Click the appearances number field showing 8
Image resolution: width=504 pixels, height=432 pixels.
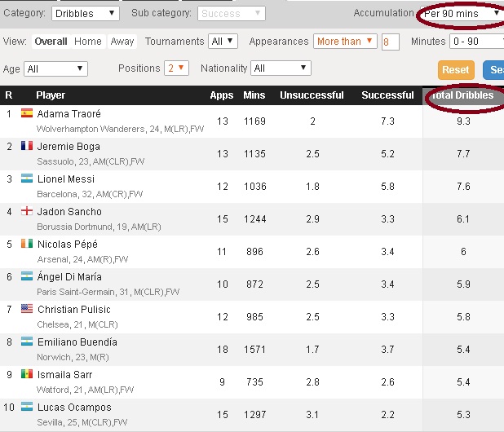[x=391, y=42]
